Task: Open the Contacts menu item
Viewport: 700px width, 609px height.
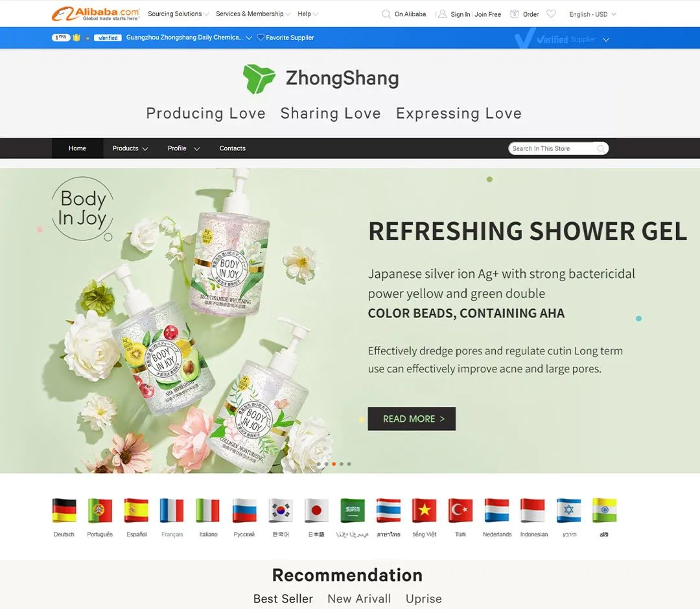Action: coord(232,148)
